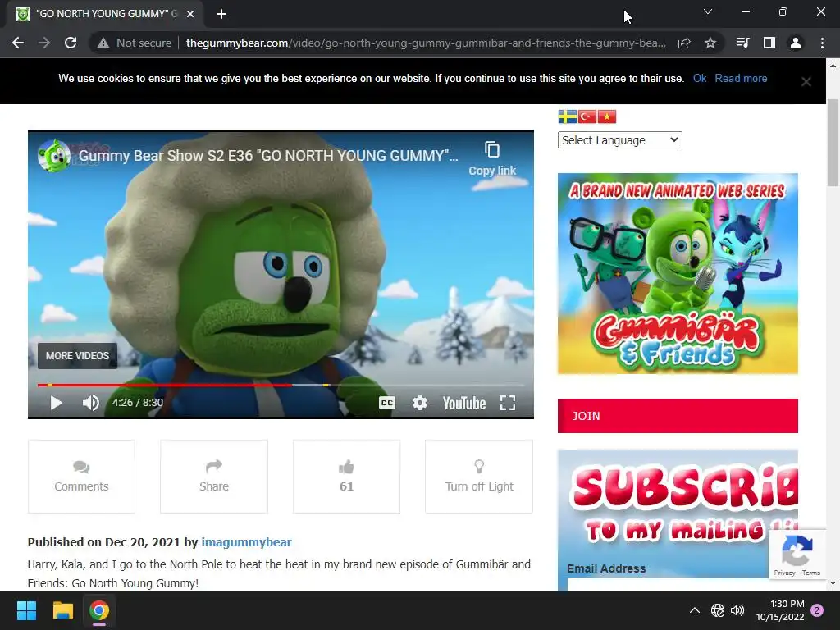Screen dimensions: 840x630
Task: Open notification center badge 2
Action: coord(817,610)
